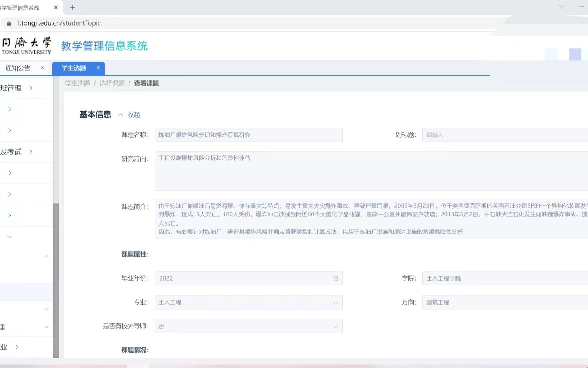Click the 基本信息 heading
Image resolution: width=588 pixels, height=368 pixels.
95,114
